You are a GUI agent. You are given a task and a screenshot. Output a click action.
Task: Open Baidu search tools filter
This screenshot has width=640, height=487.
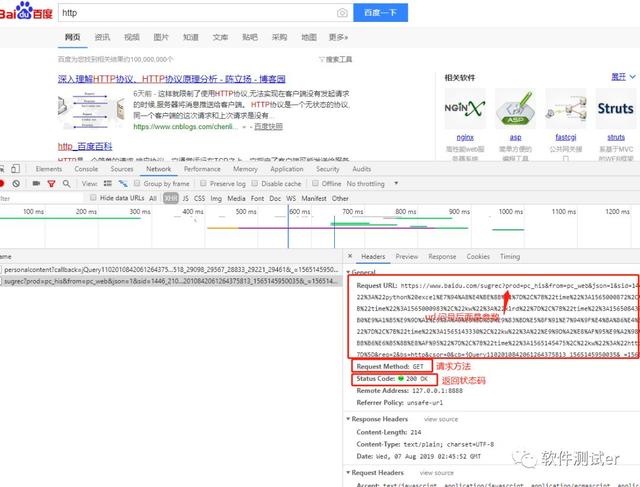point(336,60)
